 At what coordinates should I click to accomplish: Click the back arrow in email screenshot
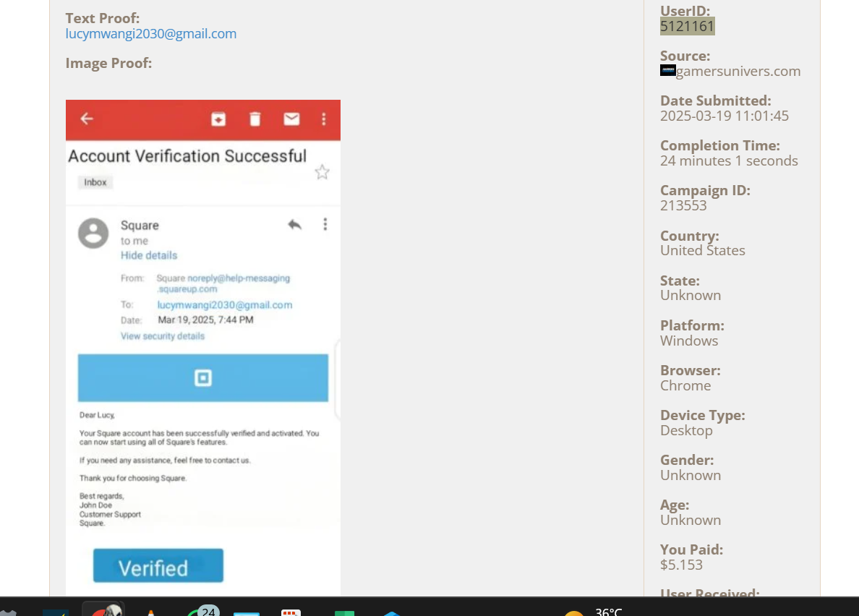tap(87, 119)
